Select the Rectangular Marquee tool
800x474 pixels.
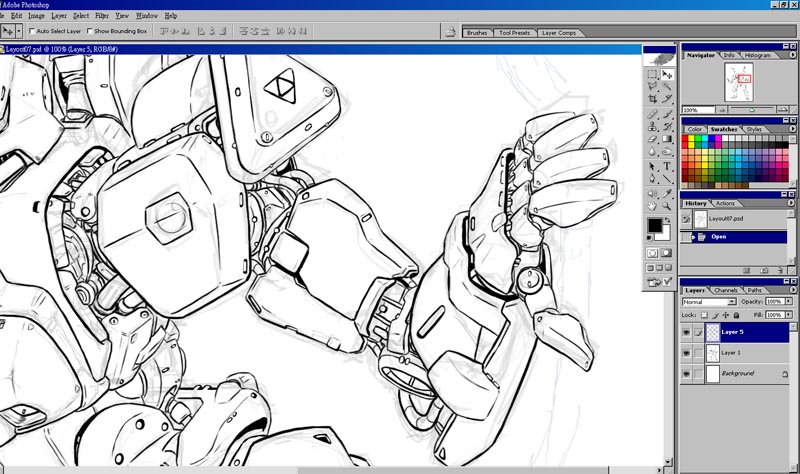click(x=653, y=74)
